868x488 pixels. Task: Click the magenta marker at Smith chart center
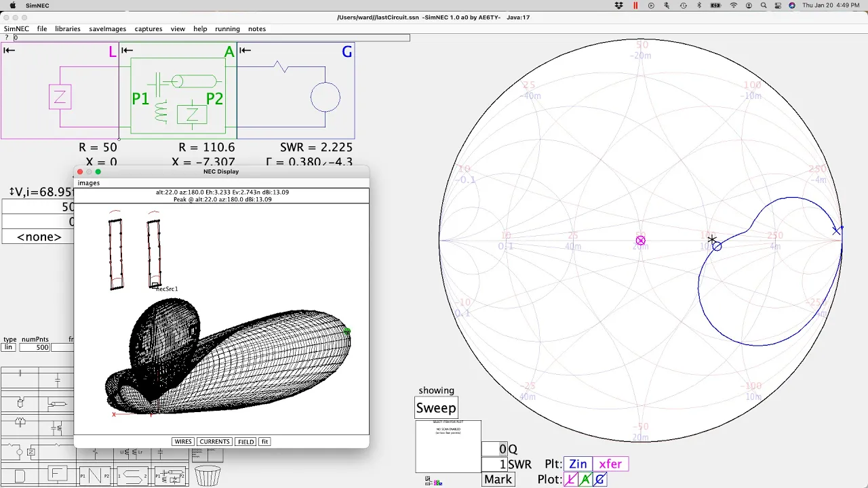(x=641, y=241)
